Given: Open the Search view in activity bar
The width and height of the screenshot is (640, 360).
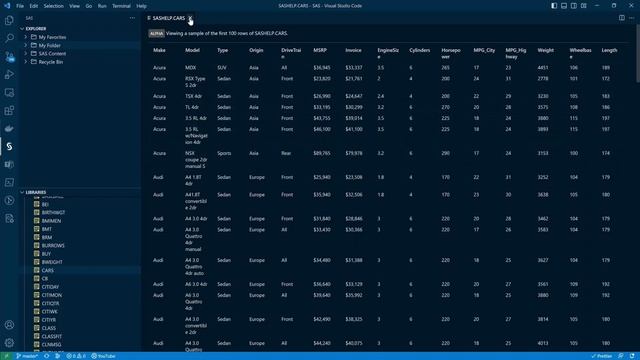Looking at the screenshot, I should click(x=9, y=38).
